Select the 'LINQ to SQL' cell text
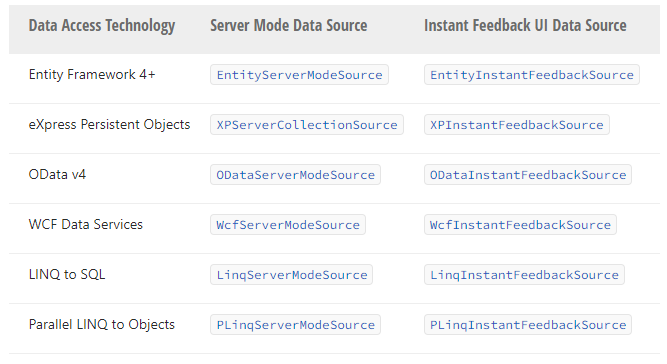The width and height of the screenshot is (667, 364). click(67, 274)
